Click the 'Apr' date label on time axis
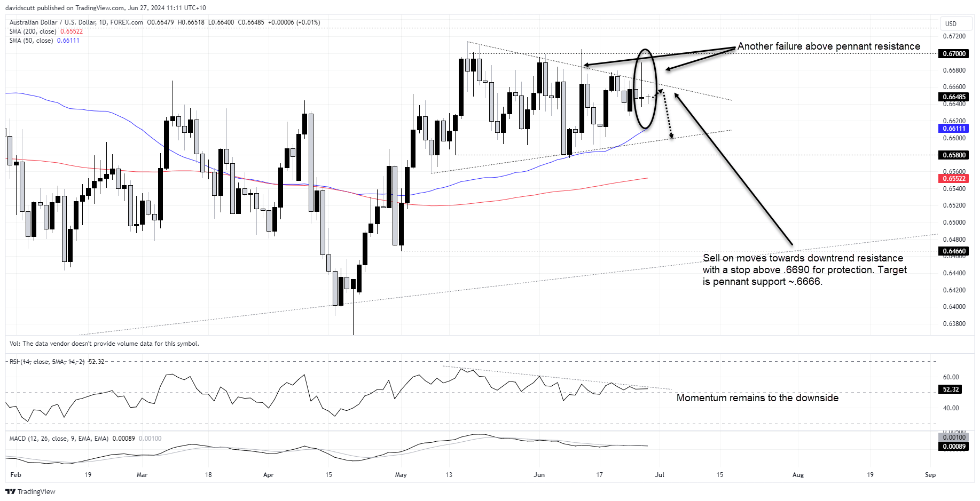The width and height of the screenshot is (980, 501). 269,475
